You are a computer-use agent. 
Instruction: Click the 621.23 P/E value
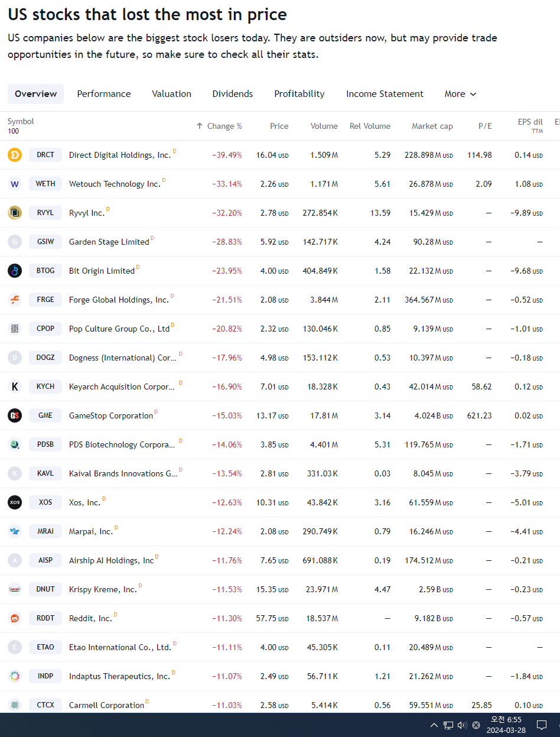[x=479, y=415]
